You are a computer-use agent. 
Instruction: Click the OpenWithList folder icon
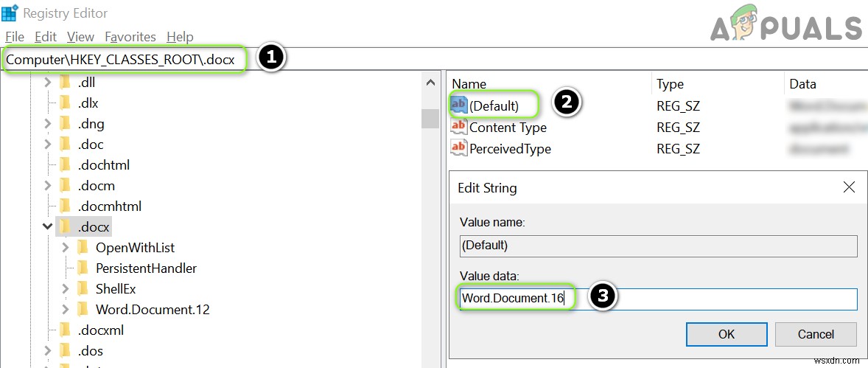[83, 247]
